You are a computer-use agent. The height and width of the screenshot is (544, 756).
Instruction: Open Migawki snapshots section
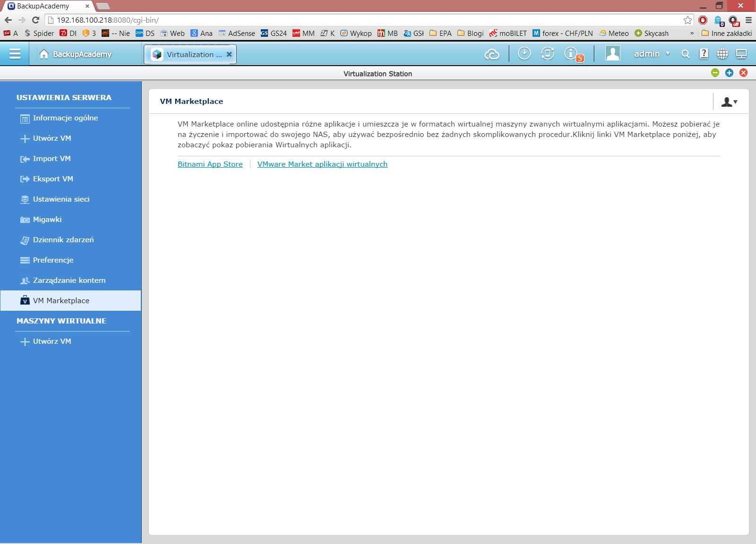[71, 220]
